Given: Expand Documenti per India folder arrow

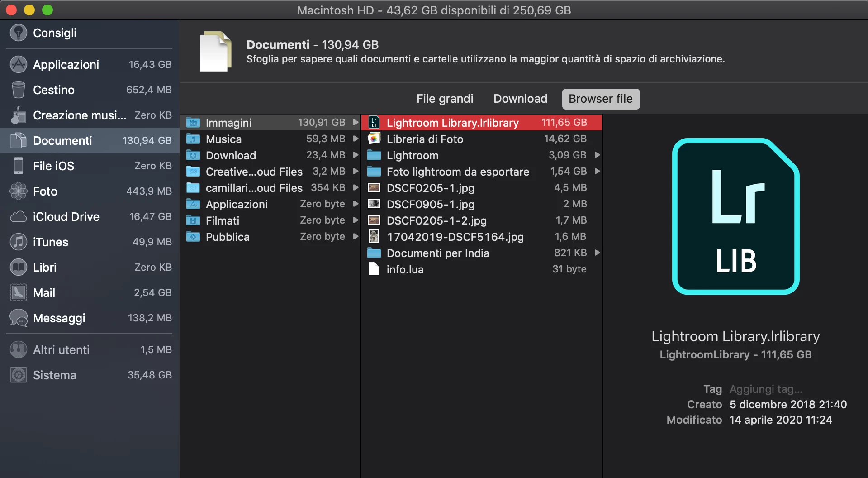Looking at the screenshot, I should [597, 253].
